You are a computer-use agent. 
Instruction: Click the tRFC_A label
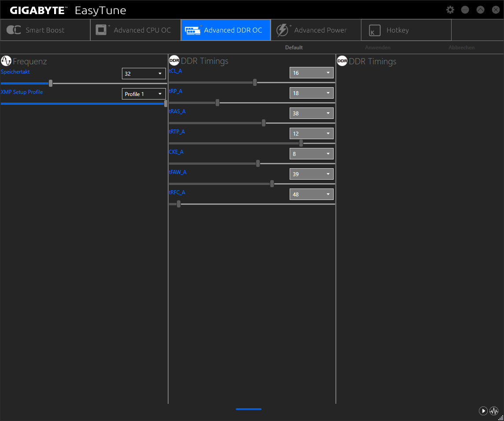177,192
